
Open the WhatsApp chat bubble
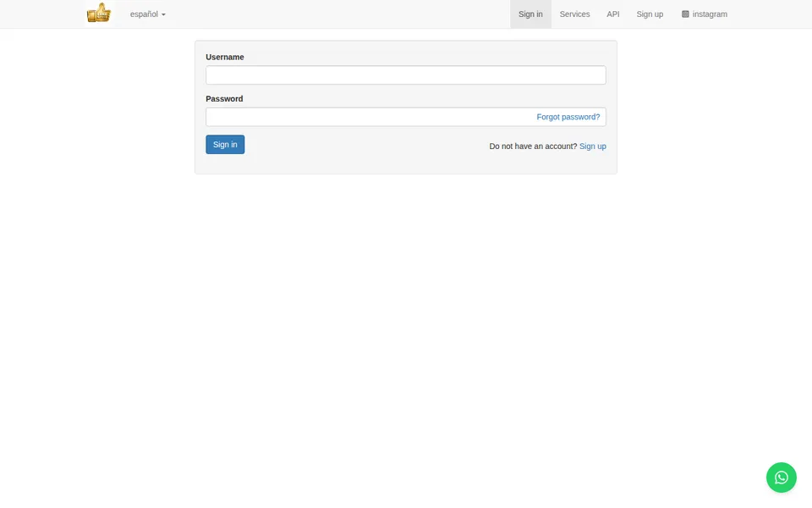pyautogui.click(x=781, y=478)
